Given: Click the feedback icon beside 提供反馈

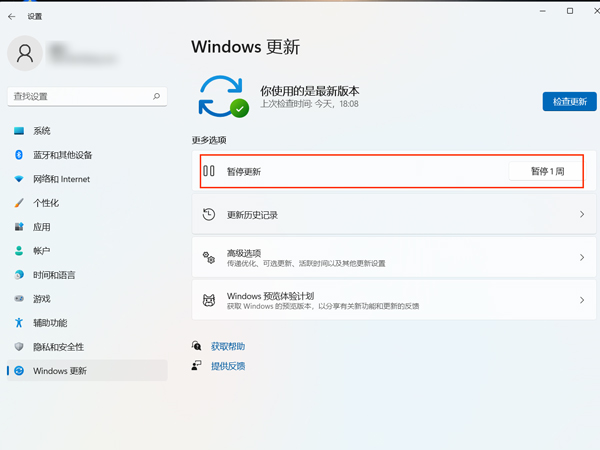Looking at the screenshot, I should tap(196, 365).
